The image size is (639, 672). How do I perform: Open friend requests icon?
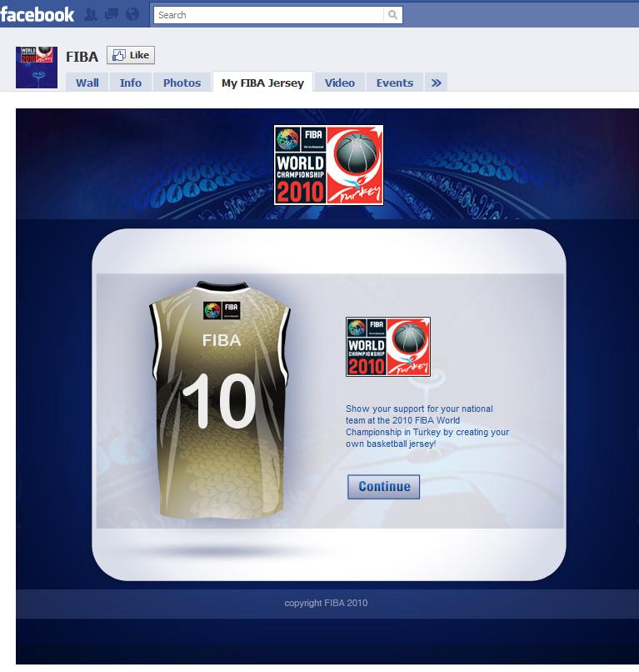[x=90, y=14]
